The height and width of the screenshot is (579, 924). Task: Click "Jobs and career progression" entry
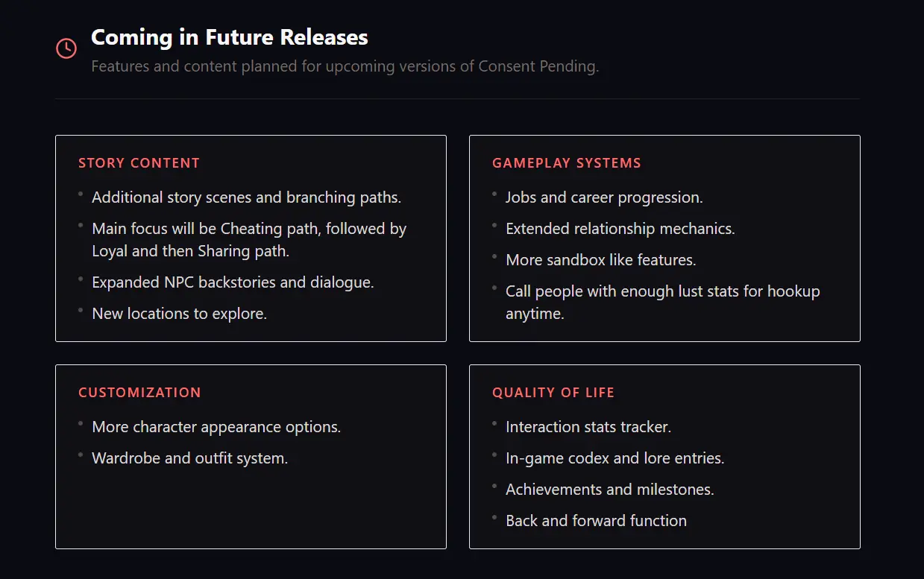pos(604,197)
